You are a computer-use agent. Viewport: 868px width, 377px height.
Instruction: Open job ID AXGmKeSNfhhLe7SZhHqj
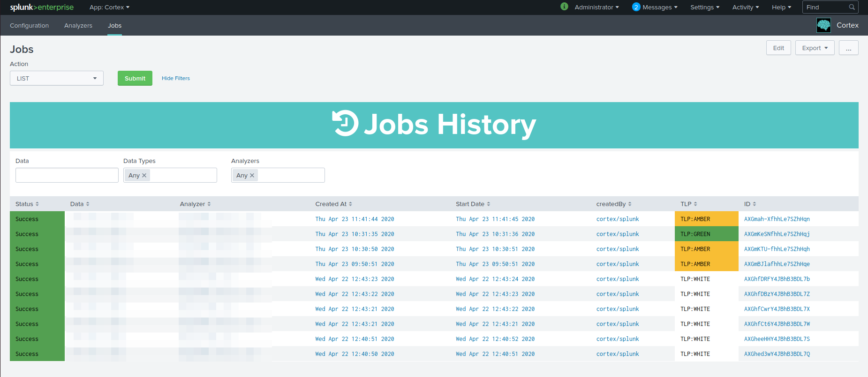coord(777,234)
